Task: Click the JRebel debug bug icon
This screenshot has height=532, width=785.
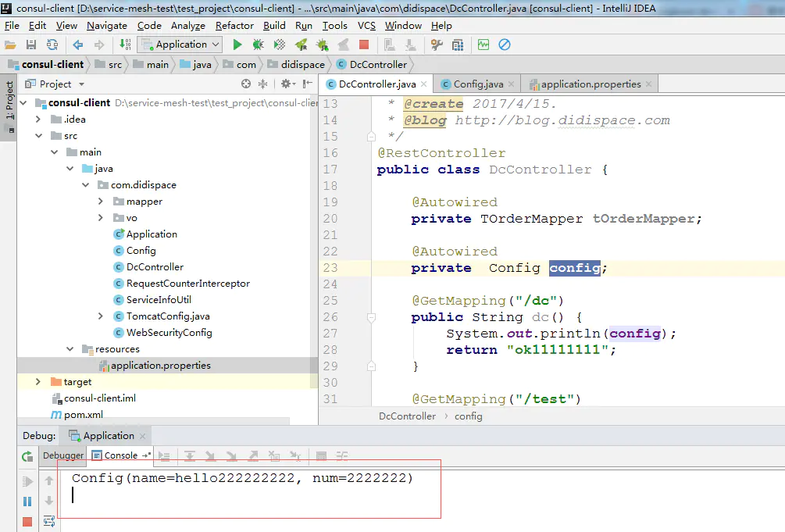Action: point(323,45)
